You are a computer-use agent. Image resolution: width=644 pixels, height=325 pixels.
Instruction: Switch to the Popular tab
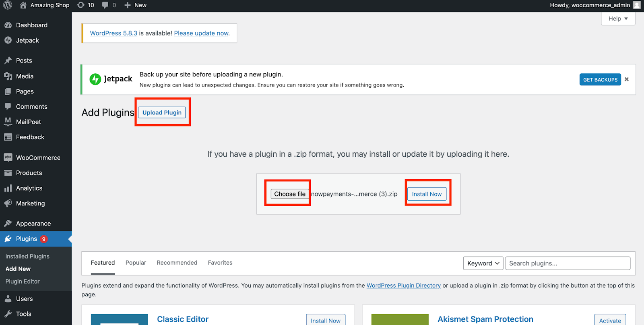point(136,263)
